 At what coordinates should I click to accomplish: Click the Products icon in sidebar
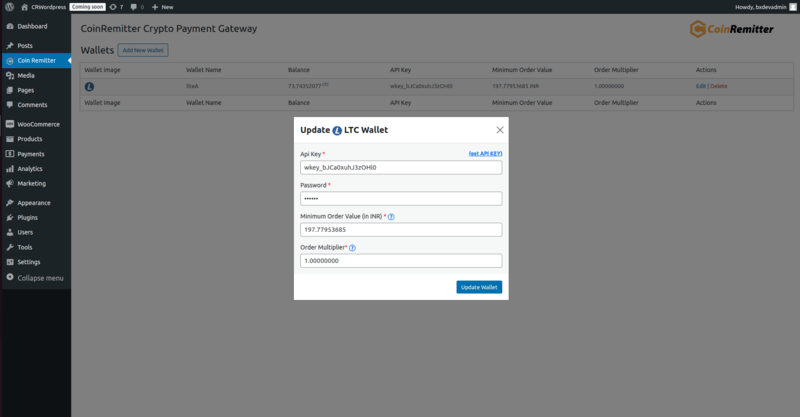tap(10, 139)
